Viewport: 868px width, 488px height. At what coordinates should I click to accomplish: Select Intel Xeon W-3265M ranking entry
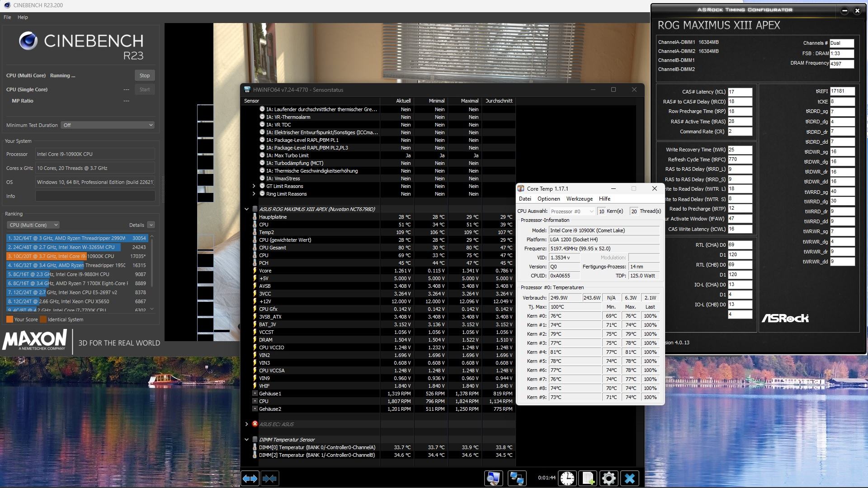pyautogui.click(x=77, y=247)
